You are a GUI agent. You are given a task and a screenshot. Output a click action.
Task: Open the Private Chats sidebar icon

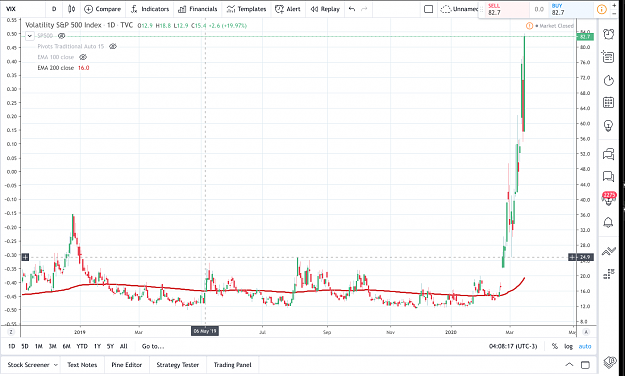608,176
